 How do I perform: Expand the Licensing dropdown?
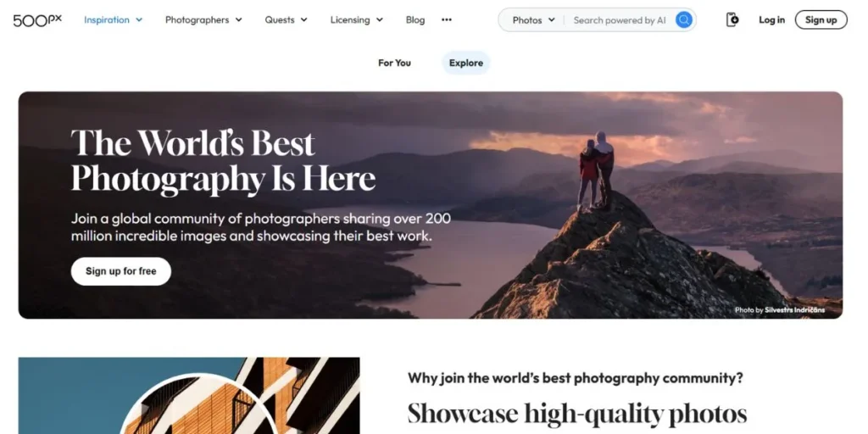357,20
